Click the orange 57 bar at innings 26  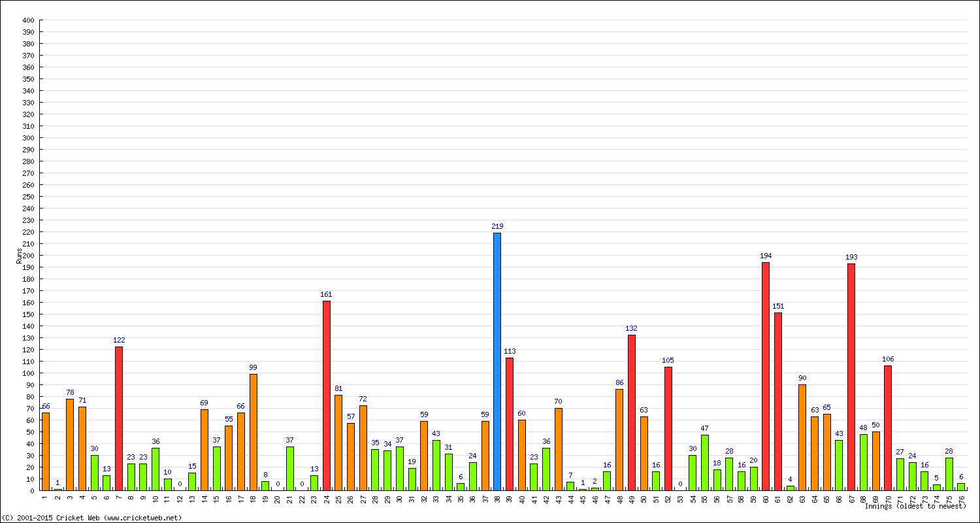pos(351,456)
